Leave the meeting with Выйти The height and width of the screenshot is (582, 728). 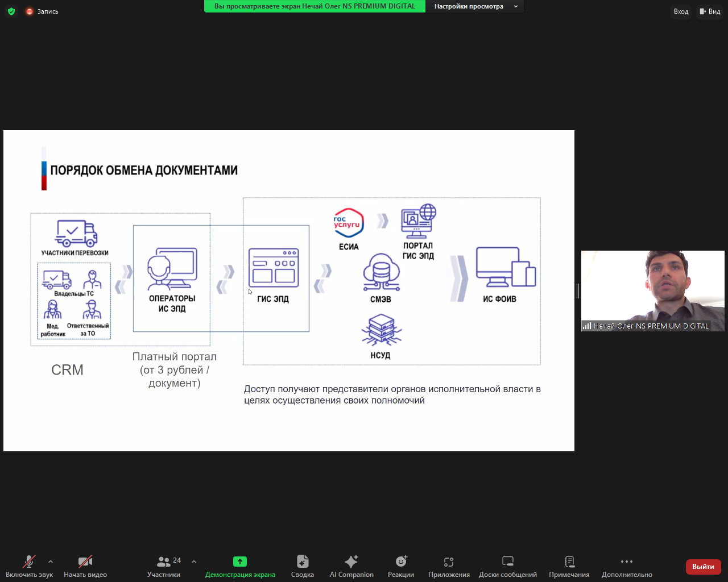pyautogui.click(x=703, y=567)
